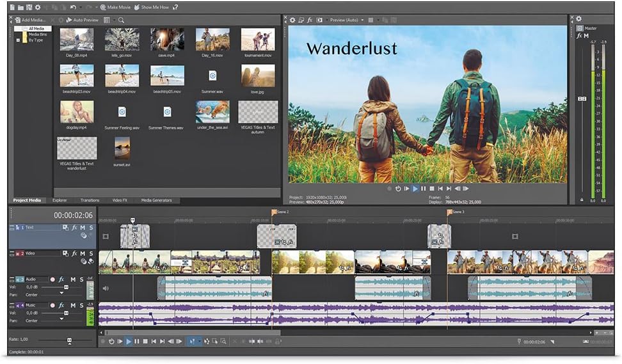Viewport: 622px width, 364px height.
Task: Solo the Music track
Action: click(81, 306)
